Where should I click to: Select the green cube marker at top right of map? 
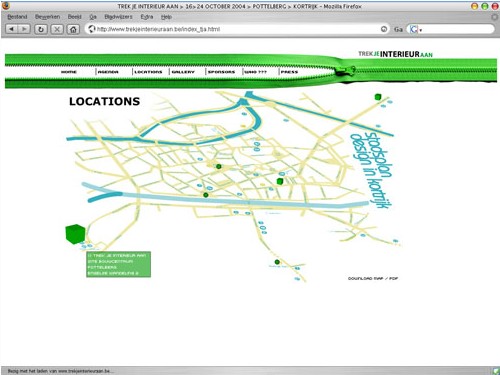[x=378, y=97]
